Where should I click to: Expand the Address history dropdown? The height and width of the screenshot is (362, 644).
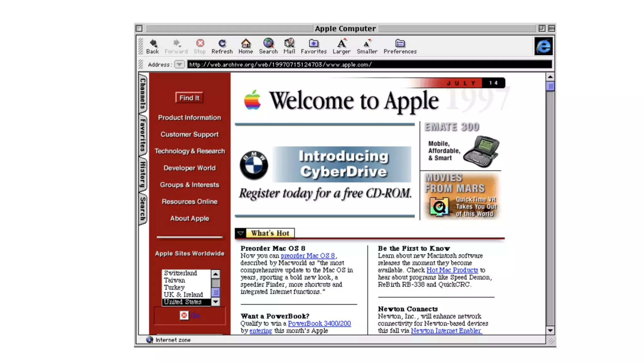click(x=179, y=64)
